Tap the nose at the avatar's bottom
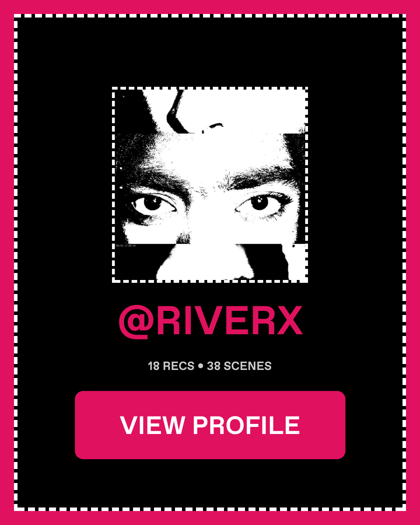The width and height of the screenshot is (420, 525). tap(206, 262)
